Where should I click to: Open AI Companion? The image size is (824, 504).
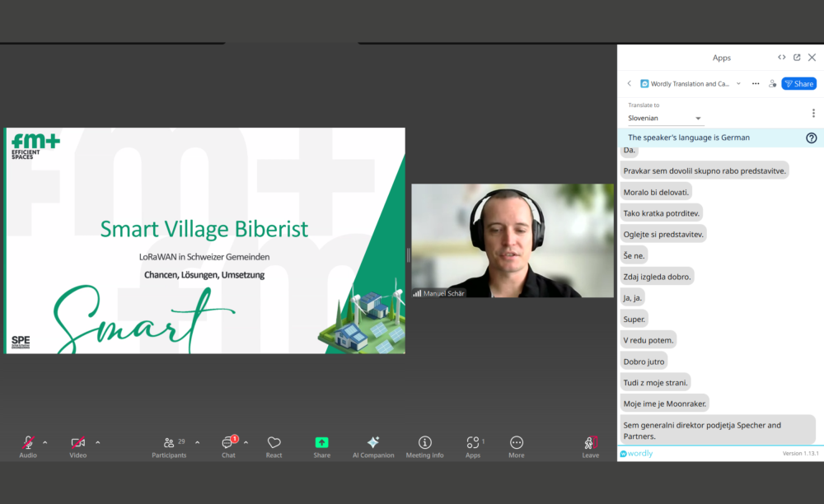pyautogui.click(x=373, y=447)
